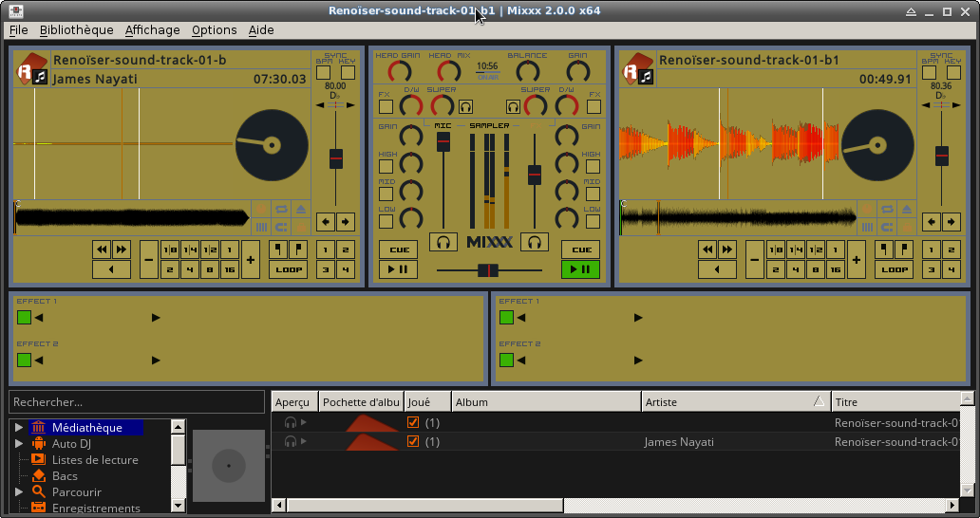
Task: Click left Effect 2 next effect arrow
Action: 156,361
